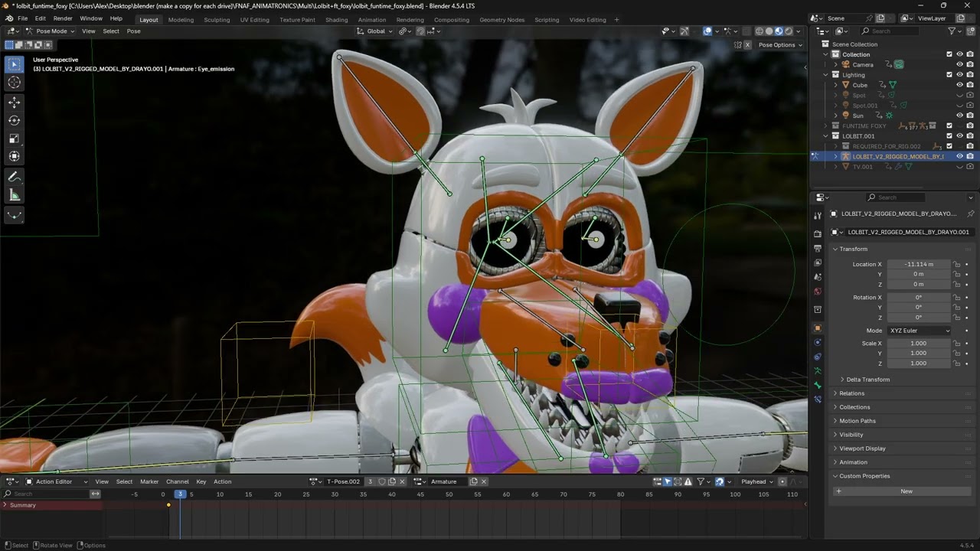This screenshot has width=980, height=551.
Task: Open the Pose Mode dropdown
Action: 51,31
